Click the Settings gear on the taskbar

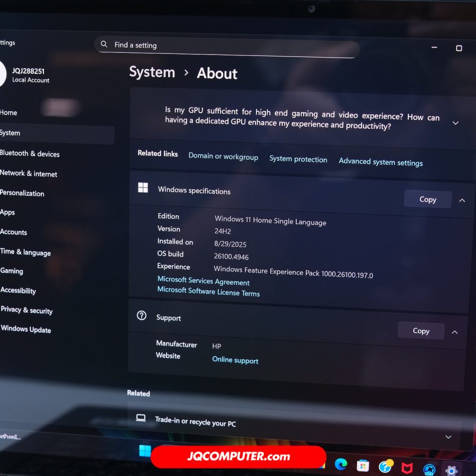[452, 470]
